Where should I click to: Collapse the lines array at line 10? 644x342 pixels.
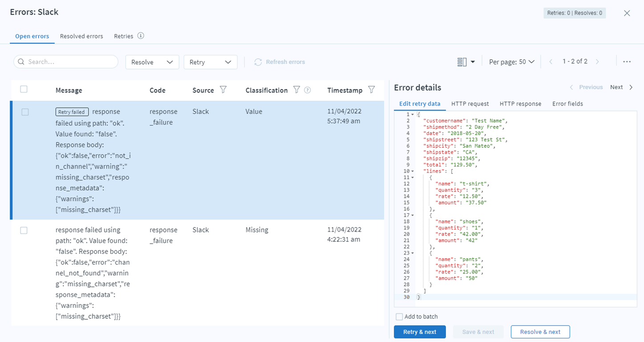(x=413, y=171)
